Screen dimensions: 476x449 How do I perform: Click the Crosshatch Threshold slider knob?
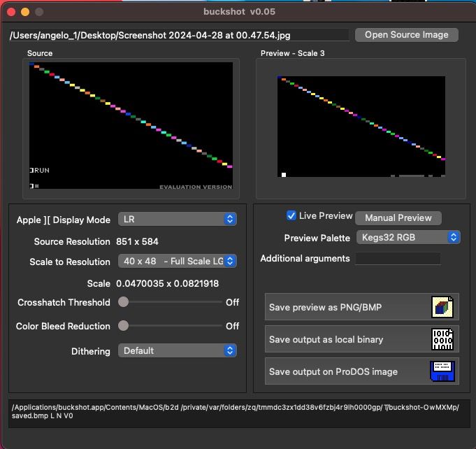point(123,302)
